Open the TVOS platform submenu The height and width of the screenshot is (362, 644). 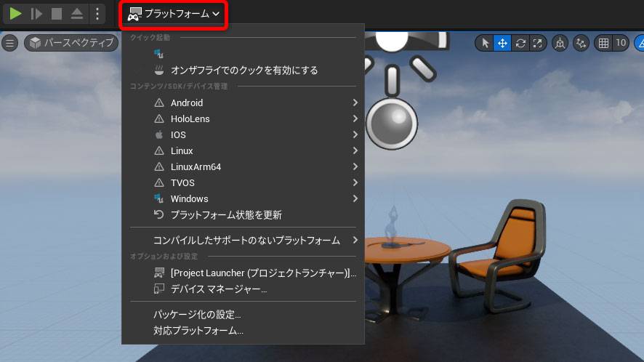tap(243, 183)
